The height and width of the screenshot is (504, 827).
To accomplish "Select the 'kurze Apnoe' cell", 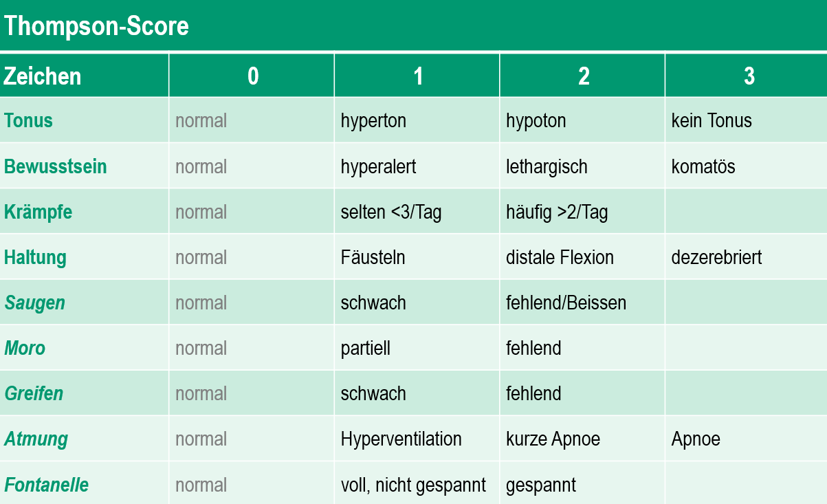I will point(553,439).
